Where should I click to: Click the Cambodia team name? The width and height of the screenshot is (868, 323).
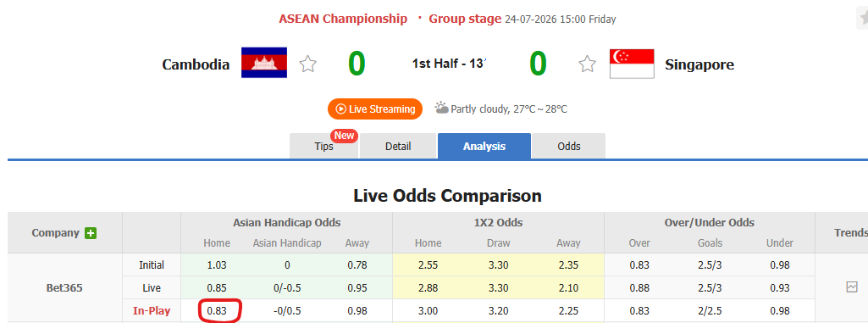(x=196, y=64)
